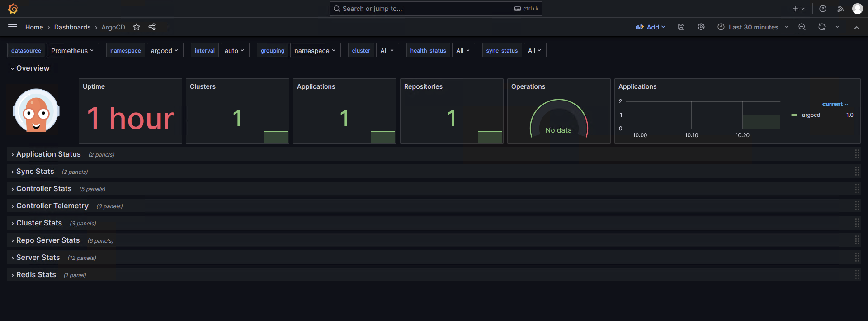The width and height of the screenshot is (868, 321).
Task: Go to Dashboards breadcrumb
Action: (x=72, y=27)
